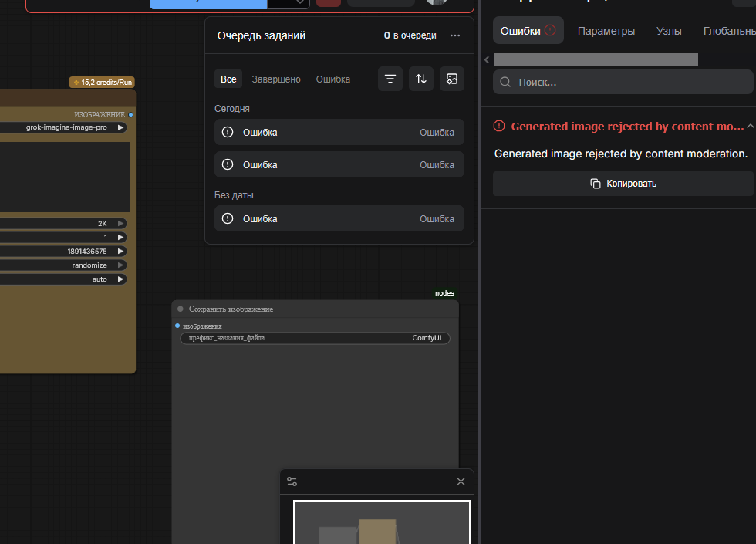Viewport: 756px width, 544px height.
Task: Select the second Ошибка job under Сегодня
Action: click(339, 164)
